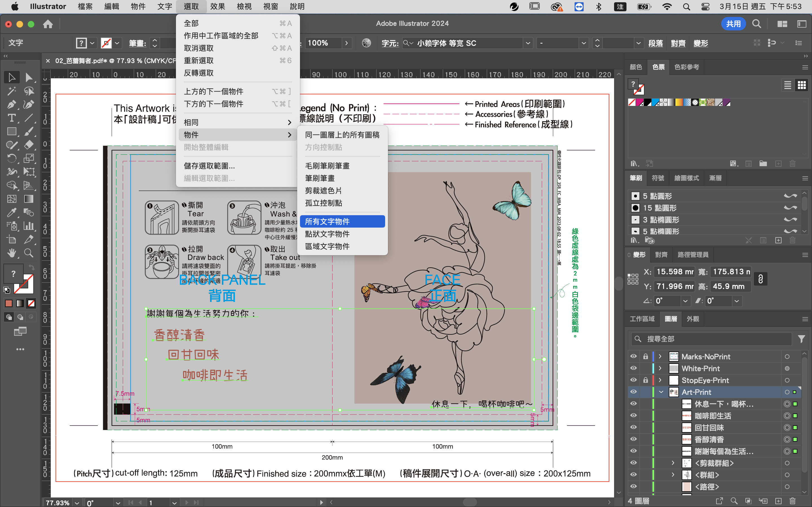812x507 pixels.
Task: Hide the White-Print layer
Action: click(634, 368)
